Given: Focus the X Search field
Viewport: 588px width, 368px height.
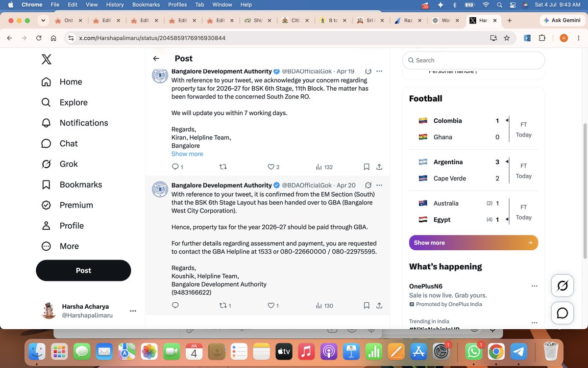Looking at the screenshot, I should coord(473,60).
